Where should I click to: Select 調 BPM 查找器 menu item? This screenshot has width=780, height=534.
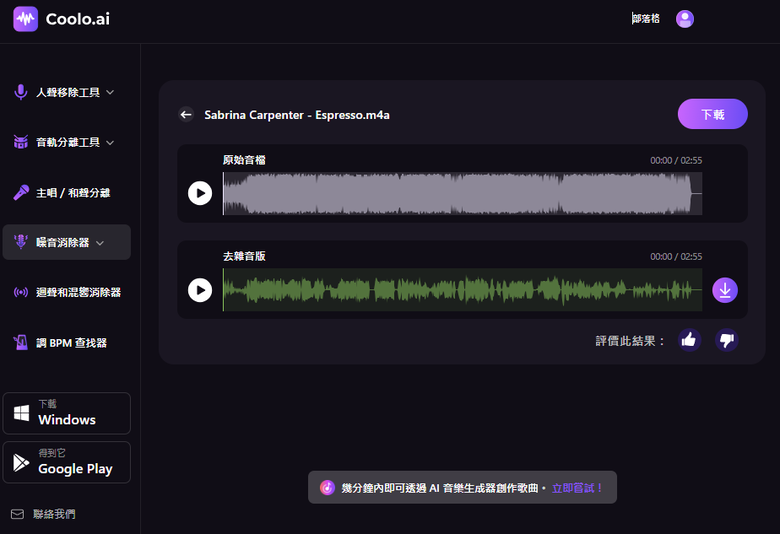pos(67,342)
